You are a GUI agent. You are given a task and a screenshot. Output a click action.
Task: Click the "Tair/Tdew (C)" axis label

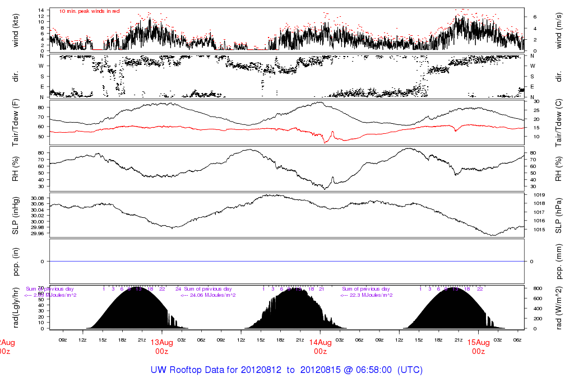(558, 122)
